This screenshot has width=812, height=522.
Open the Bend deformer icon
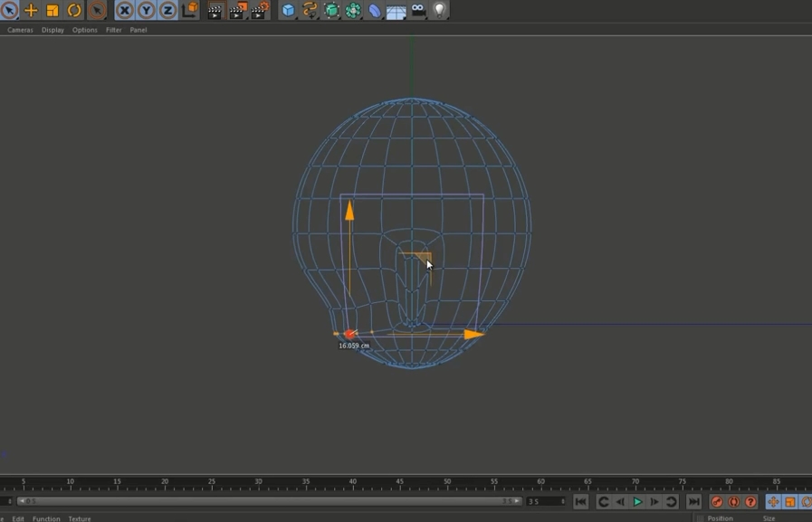point(375,10)
